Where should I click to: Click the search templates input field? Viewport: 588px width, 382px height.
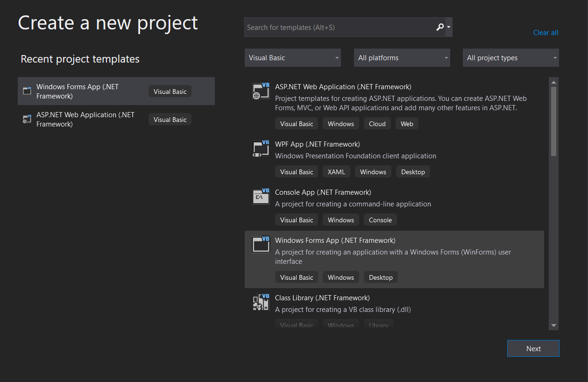coord(336,27)
